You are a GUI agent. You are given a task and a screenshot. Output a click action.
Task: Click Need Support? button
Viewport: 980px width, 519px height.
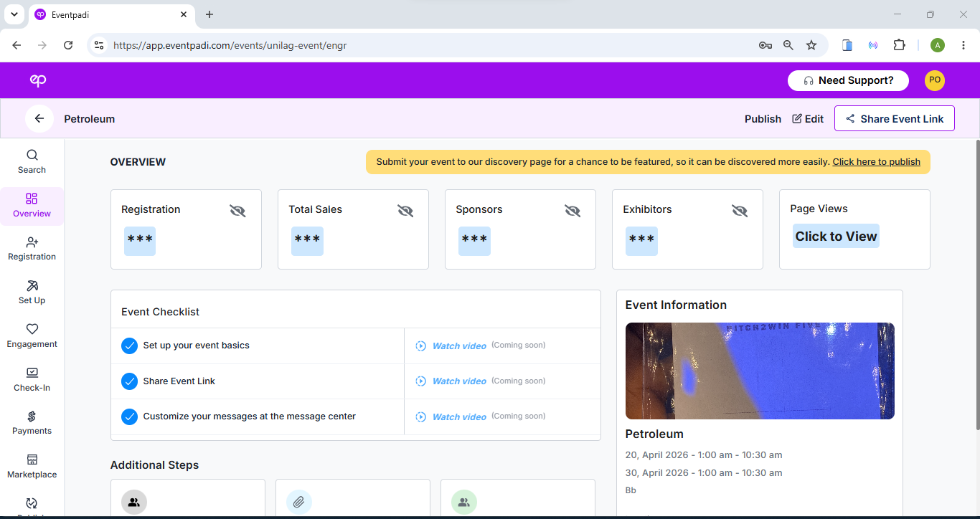point(848,80)
